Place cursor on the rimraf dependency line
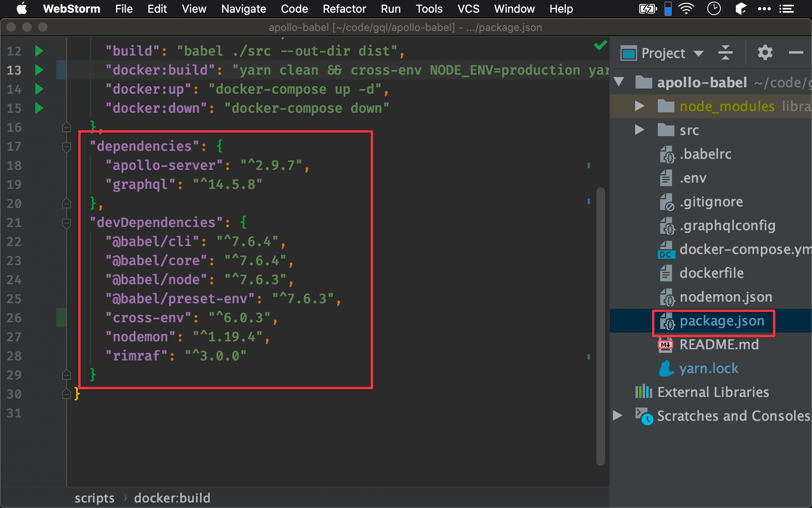 pos(176,356)
